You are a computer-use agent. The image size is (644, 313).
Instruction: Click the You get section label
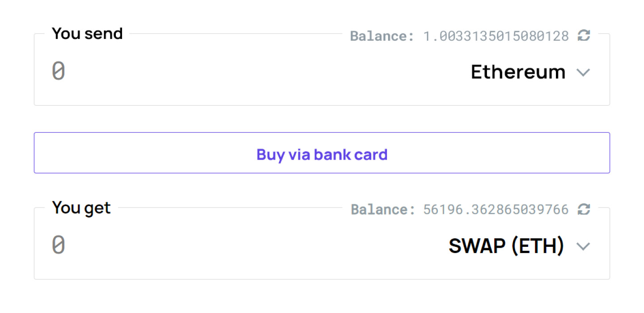tap(81, 207)
